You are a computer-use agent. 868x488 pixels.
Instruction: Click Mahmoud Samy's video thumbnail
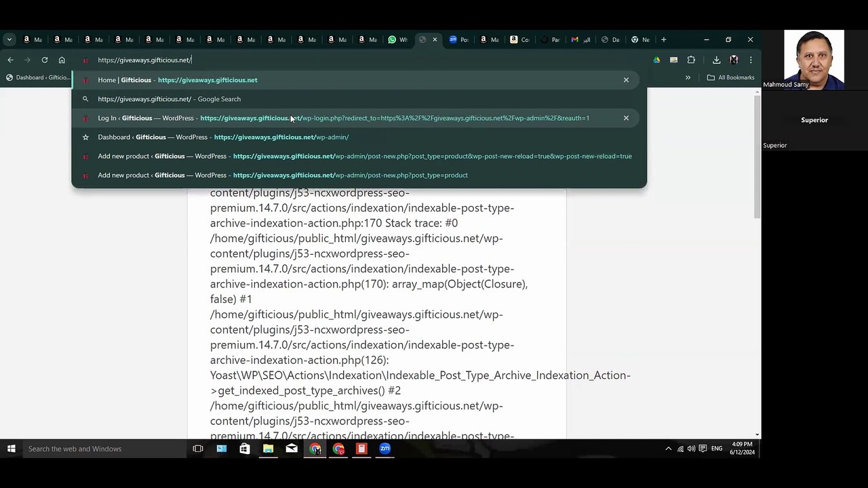click(814, 60)
